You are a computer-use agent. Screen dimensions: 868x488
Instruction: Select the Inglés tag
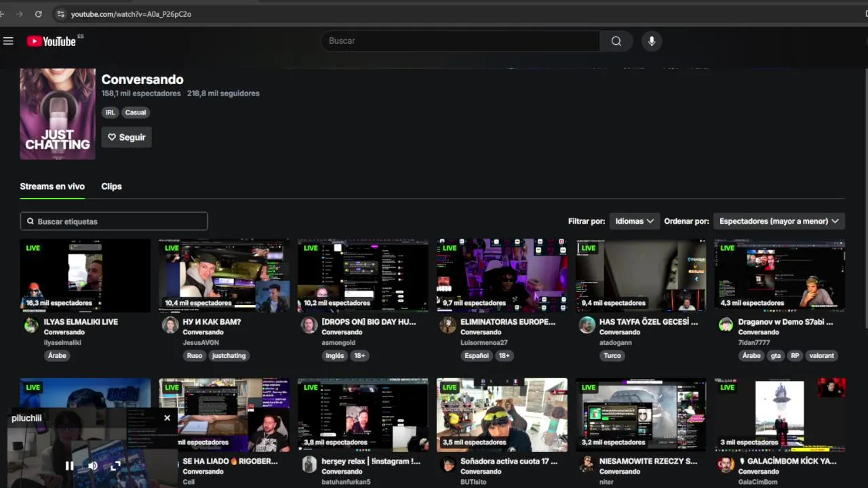(x=335, y=356)
